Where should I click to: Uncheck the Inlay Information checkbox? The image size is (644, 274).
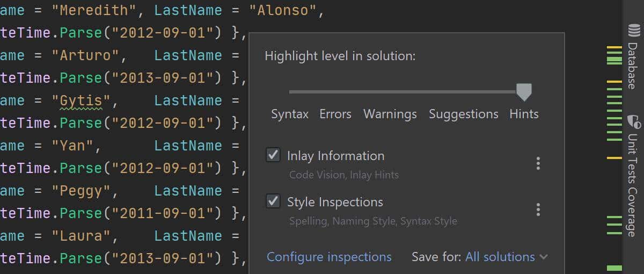[x=273, y=155]
